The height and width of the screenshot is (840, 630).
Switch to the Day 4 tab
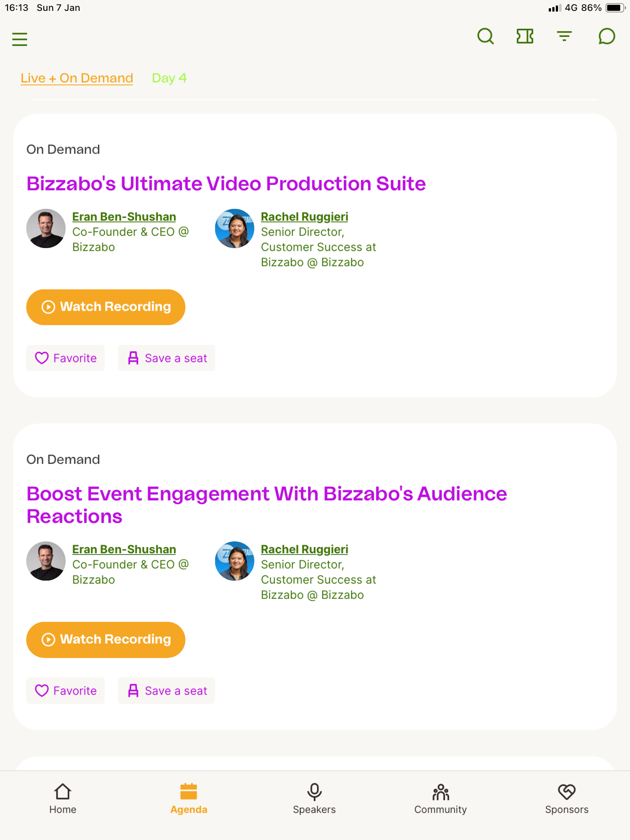169,78
